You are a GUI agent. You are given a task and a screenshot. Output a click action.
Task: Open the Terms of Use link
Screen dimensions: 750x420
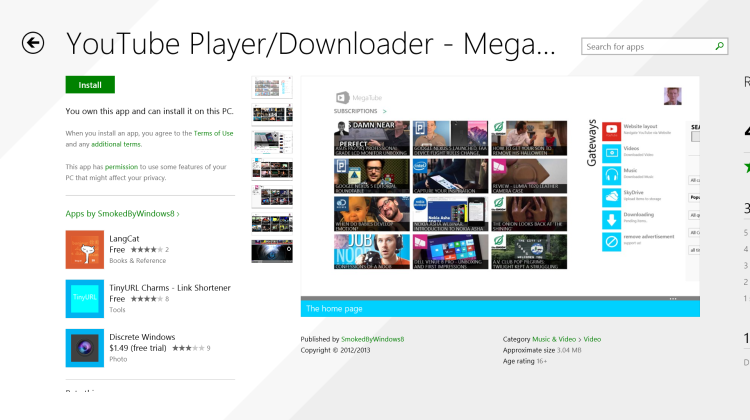click(213, 133)
